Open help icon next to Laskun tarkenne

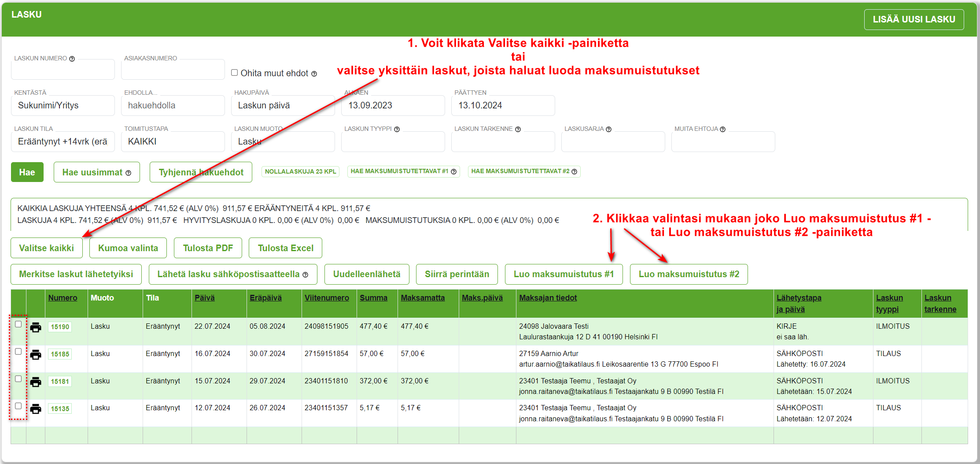point(518,129)
